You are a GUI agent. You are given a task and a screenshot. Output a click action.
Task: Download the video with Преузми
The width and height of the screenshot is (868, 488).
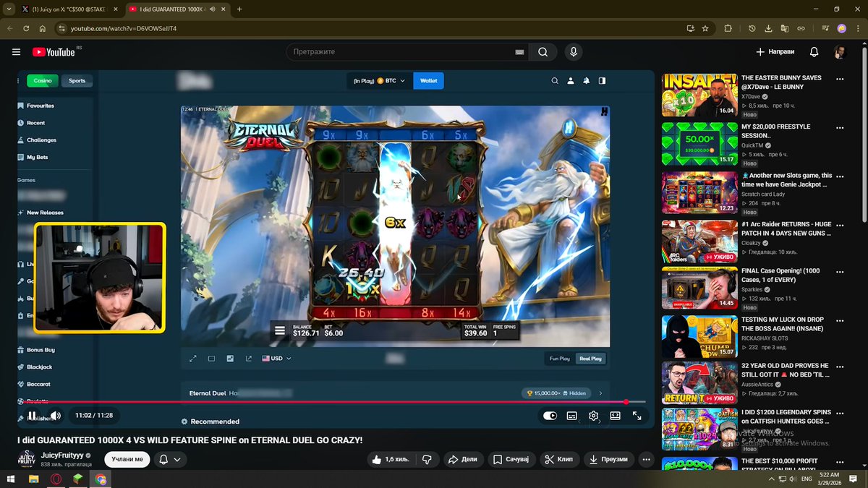click(608, 459)
